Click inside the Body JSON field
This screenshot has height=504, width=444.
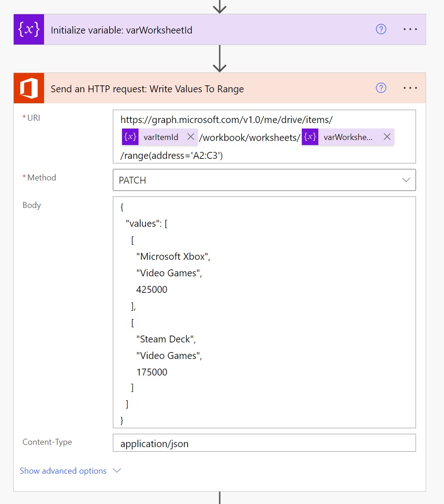(264, 312)
